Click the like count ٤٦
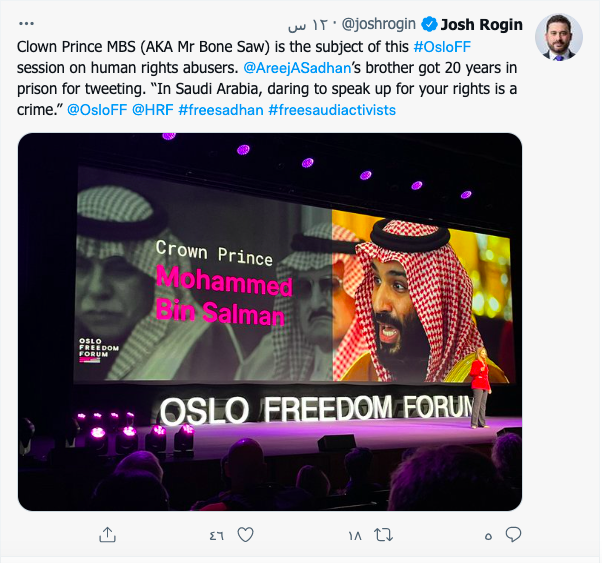The width and height of the screenshot is (602, 563). [x=216, y=536]
